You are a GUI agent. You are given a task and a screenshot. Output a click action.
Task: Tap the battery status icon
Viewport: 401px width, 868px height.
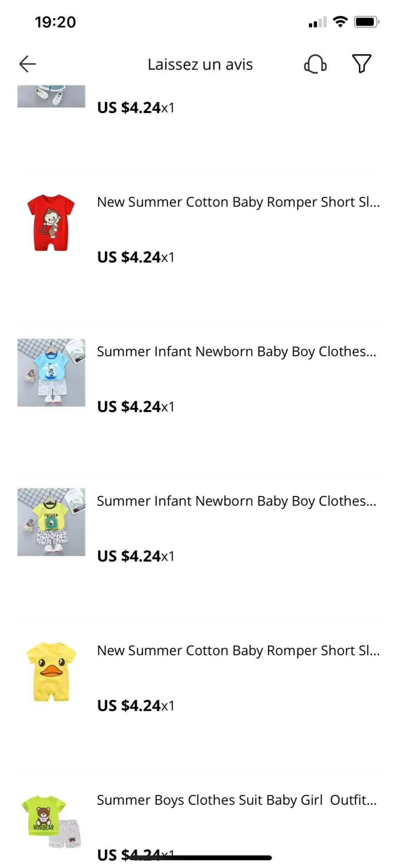click(x=366, y=22)
